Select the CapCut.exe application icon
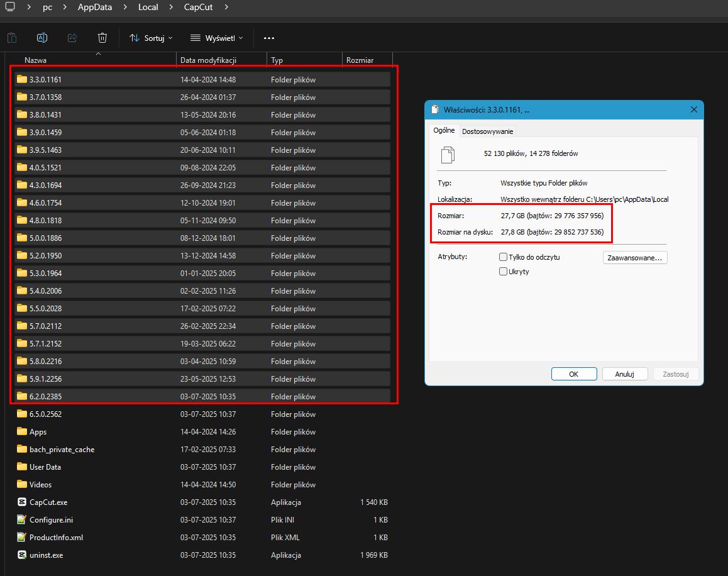 pos(22,502)
